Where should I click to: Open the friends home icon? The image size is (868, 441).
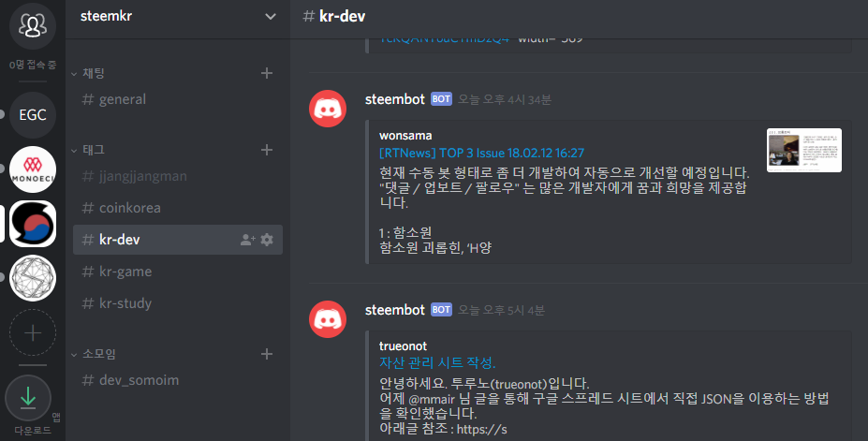point(33,25)
